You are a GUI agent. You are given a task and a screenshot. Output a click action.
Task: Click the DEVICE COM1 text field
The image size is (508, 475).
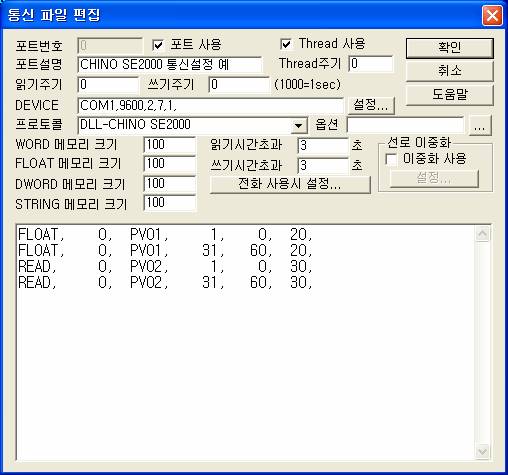(210, 106)
